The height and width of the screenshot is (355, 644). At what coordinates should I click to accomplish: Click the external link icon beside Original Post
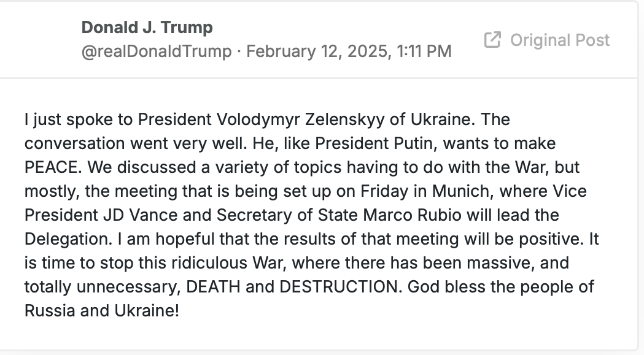coord(492,40)
